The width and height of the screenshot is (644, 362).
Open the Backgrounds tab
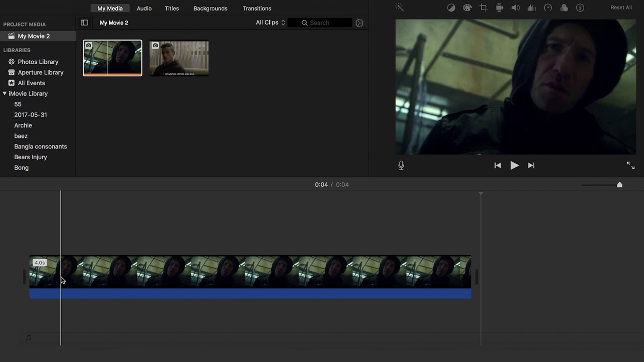click(210, 8)
